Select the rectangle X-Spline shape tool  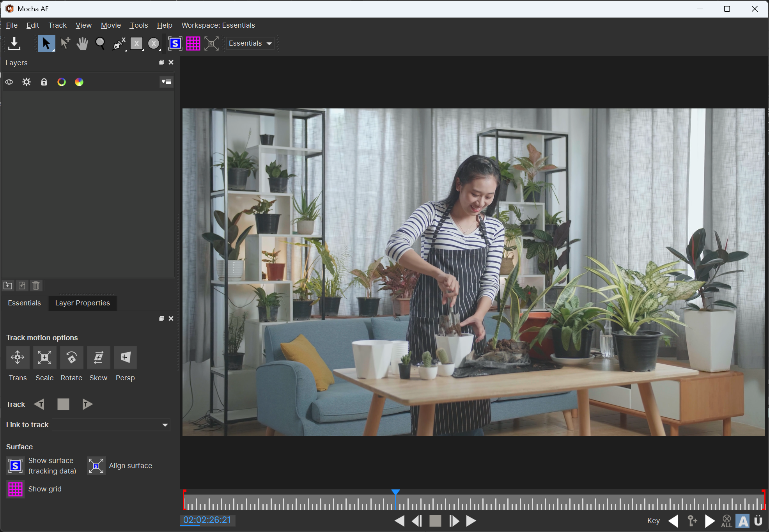[136, 43]
